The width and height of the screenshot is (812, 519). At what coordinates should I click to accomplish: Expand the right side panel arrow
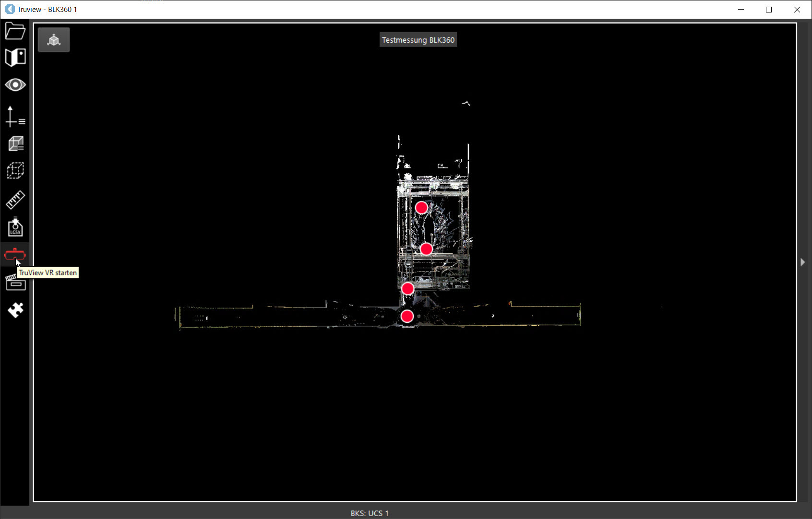[x=802, y=262]
